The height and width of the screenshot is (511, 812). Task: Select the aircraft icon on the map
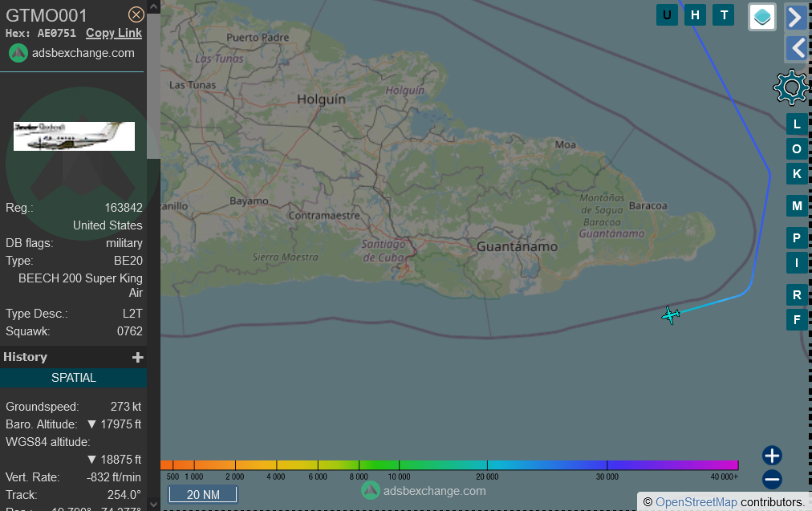(671, 314)
